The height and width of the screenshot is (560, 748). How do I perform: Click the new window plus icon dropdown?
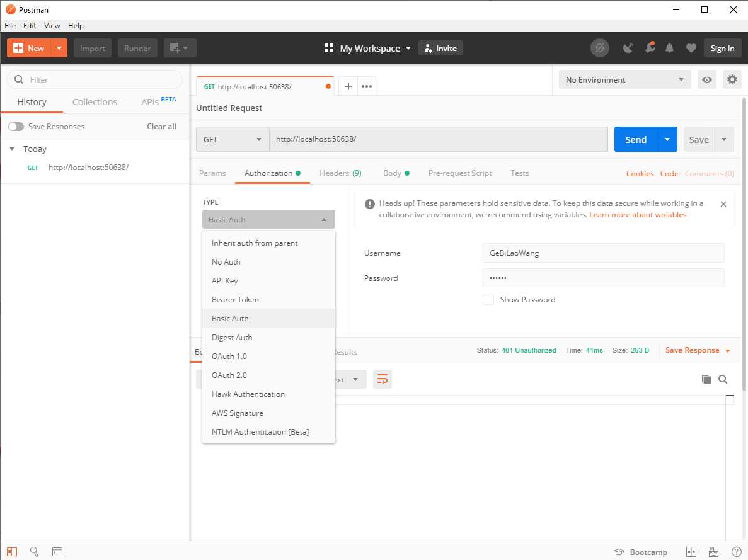[180, 48]
